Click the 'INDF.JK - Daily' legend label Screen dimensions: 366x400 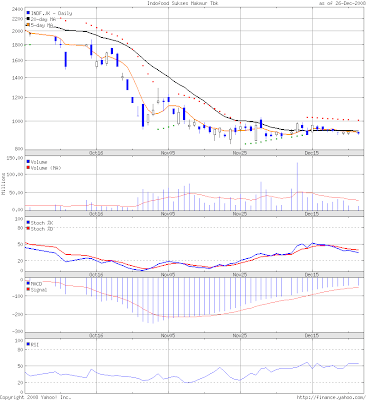tap(51, 13)
